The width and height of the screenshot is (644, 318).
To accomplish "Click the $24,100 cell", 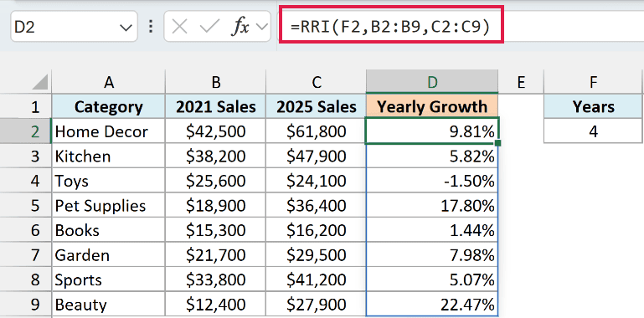I will (317, 181).
